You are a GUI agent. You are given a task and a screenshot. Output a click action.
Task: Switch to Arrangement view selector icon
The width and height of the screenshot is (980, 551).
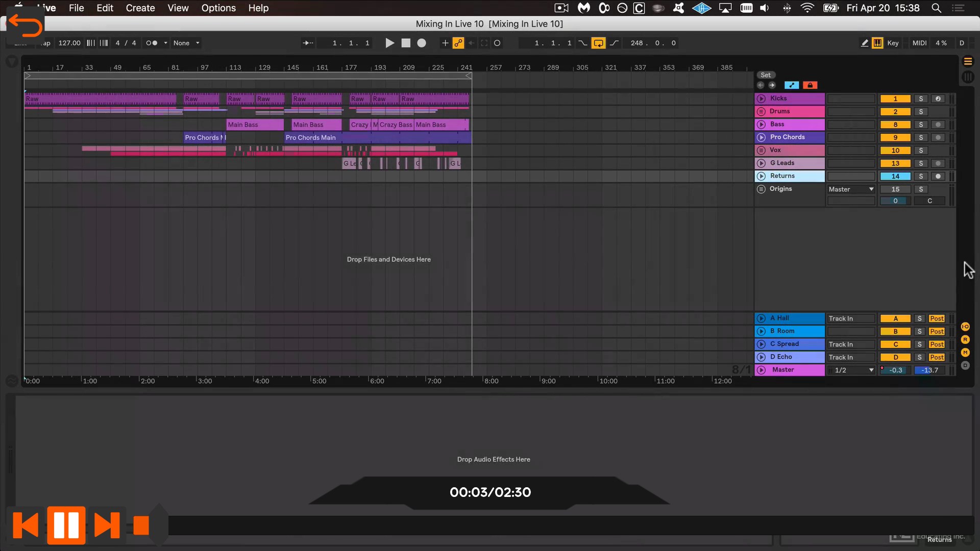[968, 61]
